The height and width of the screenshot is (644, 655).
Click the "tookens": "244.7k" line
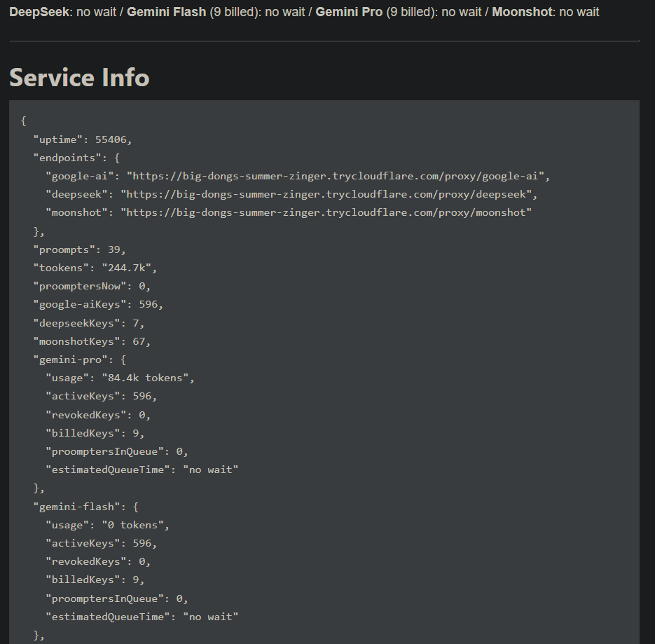tap(95, 268)
